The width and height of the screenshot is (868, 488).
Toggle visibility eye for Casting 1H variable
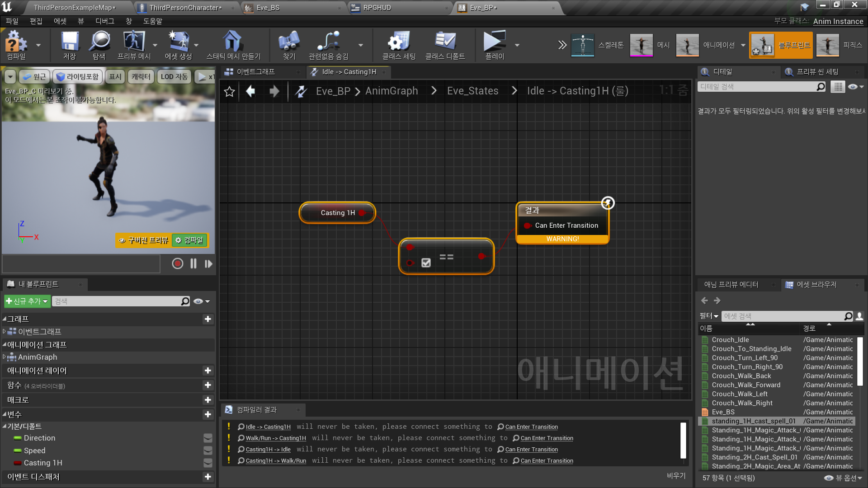208,463
